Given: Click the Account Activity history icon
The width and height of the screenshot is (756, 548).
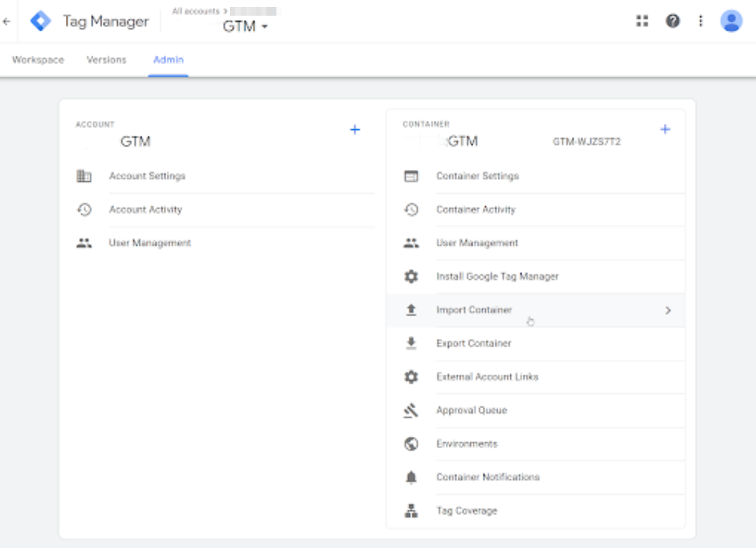Looking at the screenshot, I should (x=84, y=209).
